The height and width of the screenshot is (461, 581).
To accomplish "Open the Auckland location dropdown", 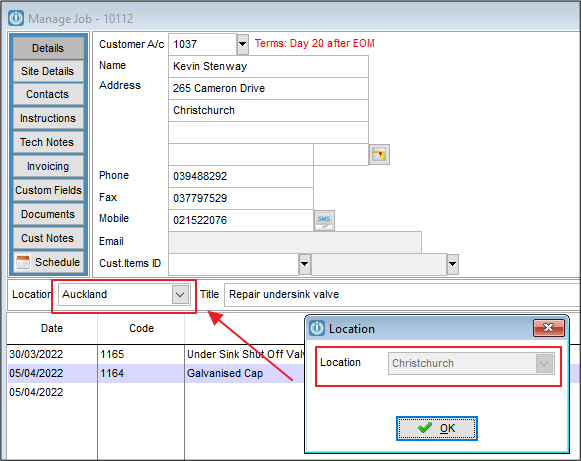I will (180, 295).
